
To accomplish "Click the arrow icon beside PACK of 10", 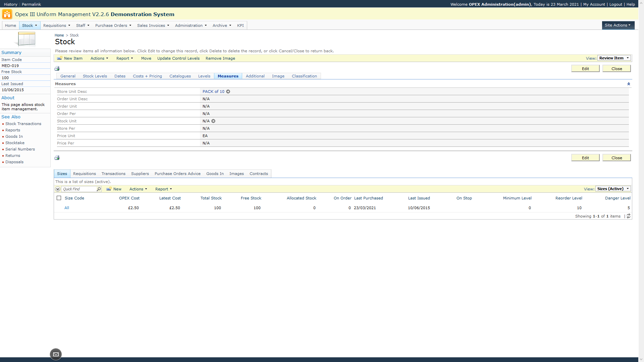I will click(x=228, y=92).
